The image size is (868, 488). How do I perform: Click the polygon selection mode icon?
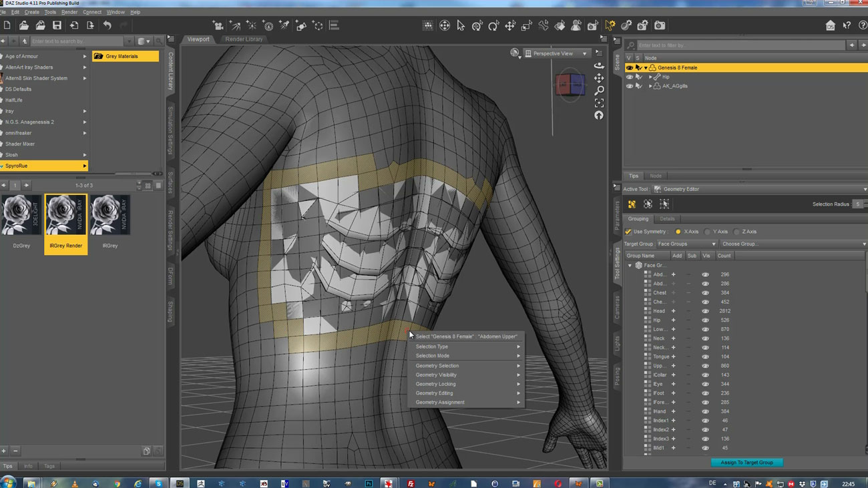(632, 204)
